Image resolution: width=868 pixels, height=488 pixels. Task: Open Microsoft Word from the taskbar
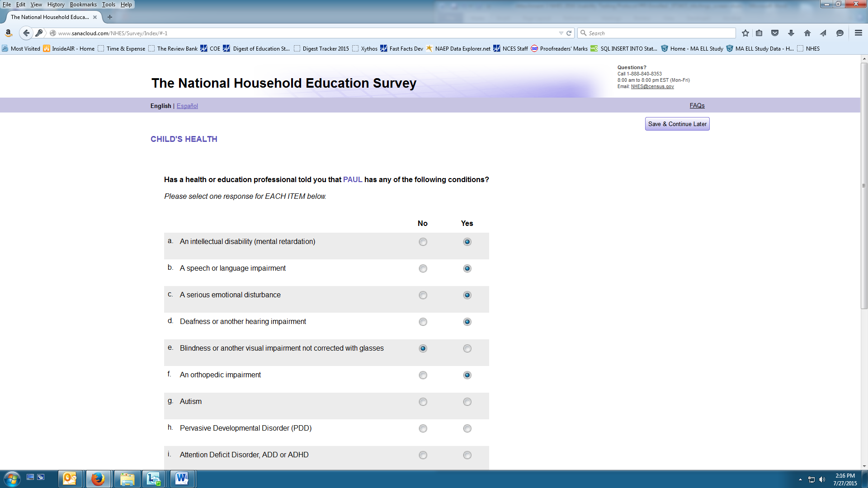pos(182,479)
